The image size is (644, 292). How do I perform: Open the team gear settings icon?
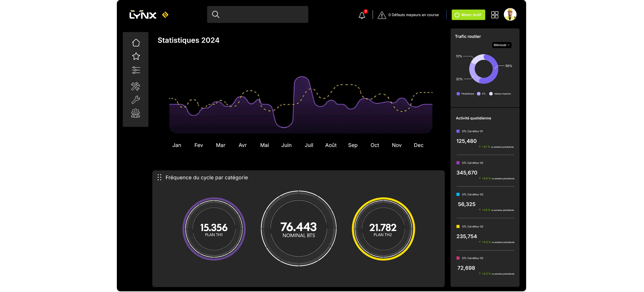tap(136, 113)
